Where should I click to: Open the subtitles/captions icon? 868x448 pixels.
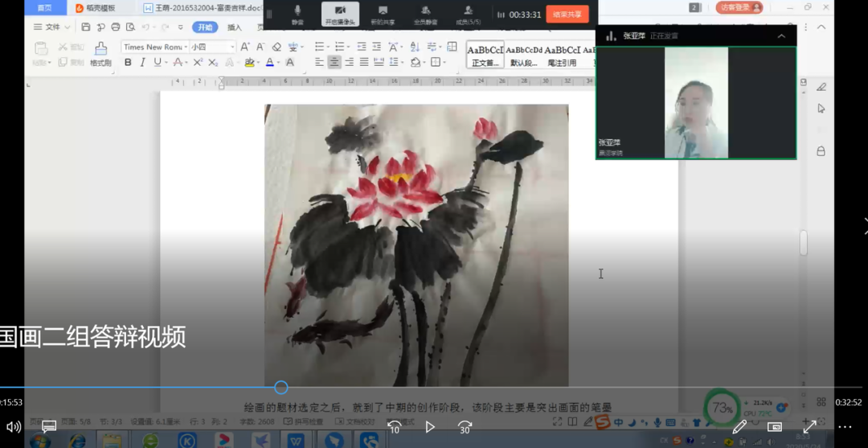[49, 426]
